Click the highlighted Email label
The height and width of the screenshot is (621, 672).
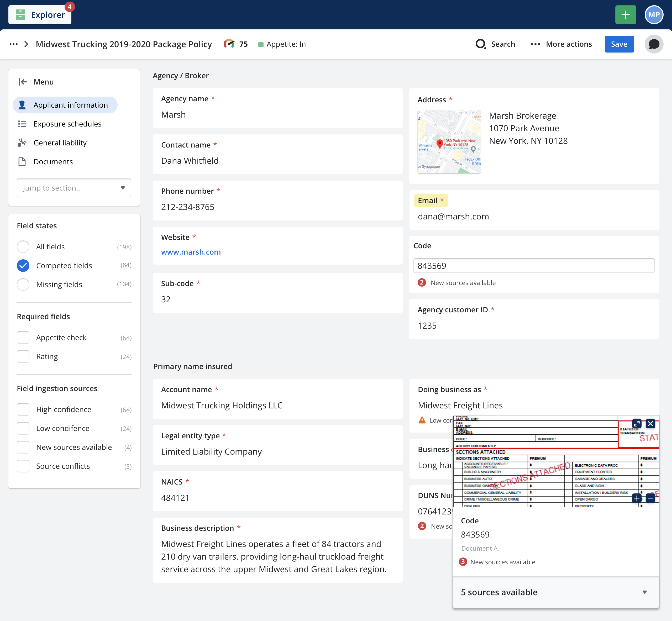coord(431,200)
